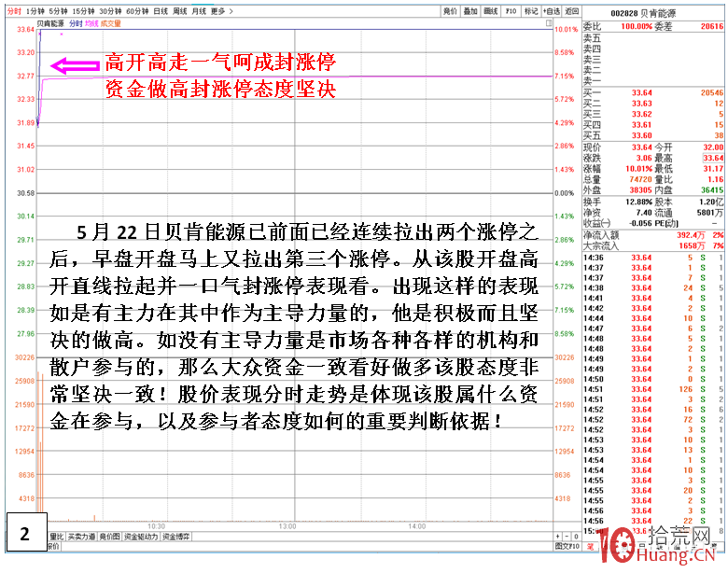Click the 叠加 overlay toolbar button
The height and width of the screenshot is (573, 728).
pyautogui.click(x=470, y=10)
